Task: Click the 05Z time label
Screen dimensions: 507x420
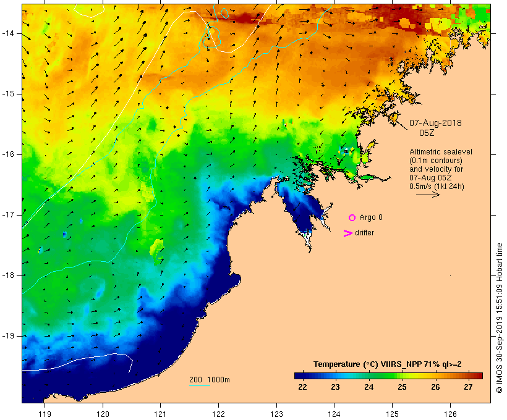Action: [x=427, y=133]
